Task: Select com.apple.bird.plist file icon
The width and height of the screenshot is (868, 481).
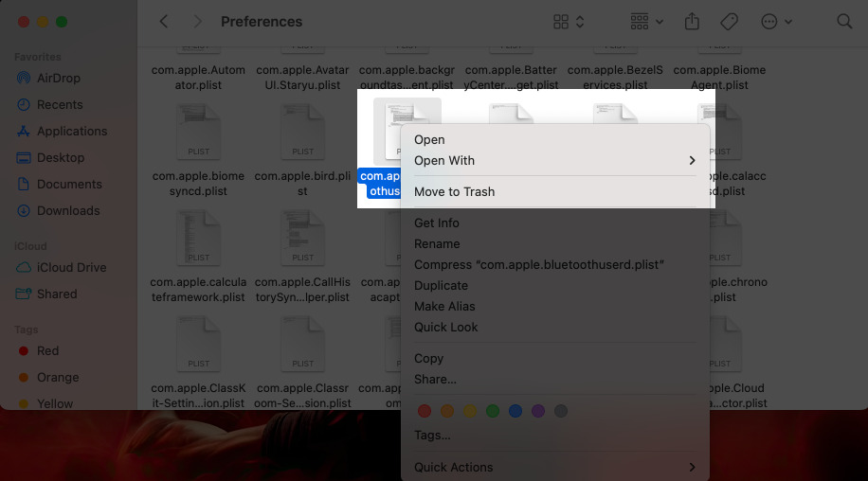Action: coord(303,132)
